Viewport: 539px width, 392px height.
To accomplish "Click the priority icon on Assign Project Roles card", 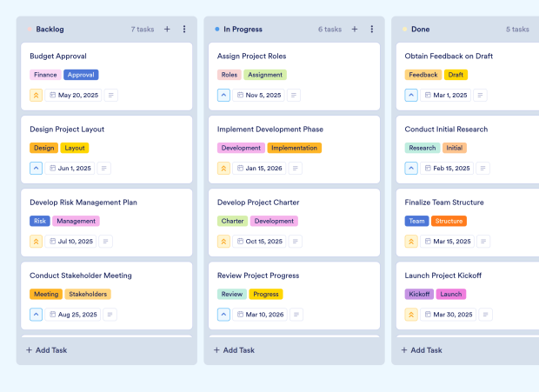I will pos(223,95).
